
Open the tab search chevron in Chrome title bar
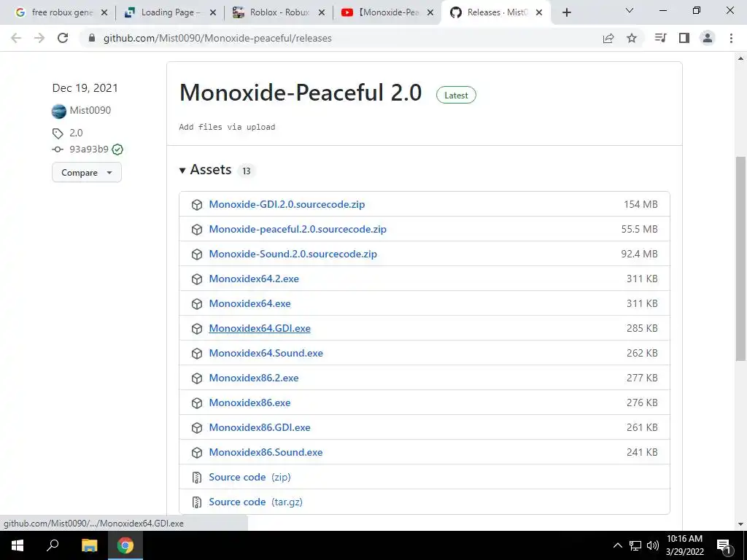[630, 10]
